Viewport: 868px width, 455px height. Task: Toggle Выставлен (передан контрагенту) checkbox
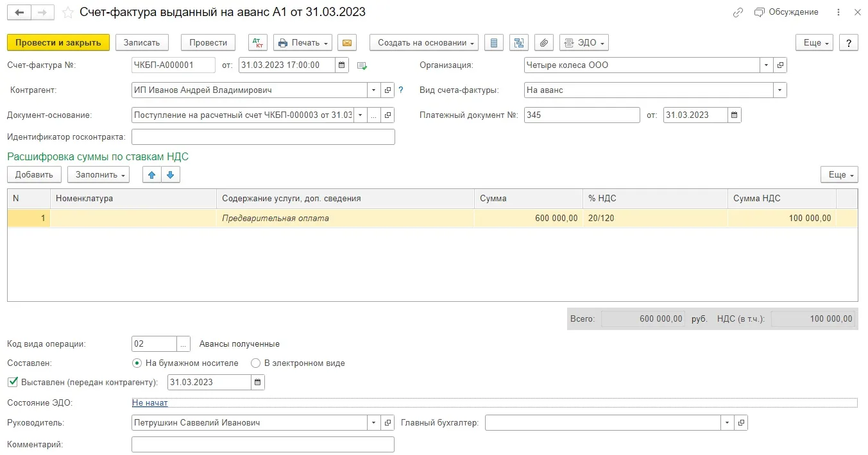coord(12,383)
